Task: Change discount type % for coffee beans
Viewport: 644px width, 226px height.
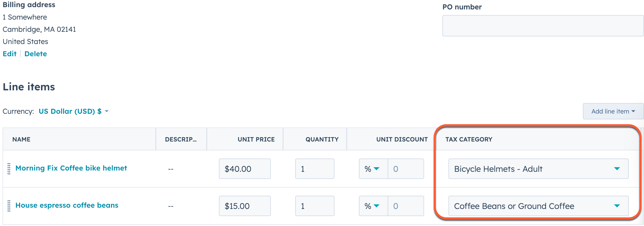Action: pyautogui.click(x=373, y=206)
